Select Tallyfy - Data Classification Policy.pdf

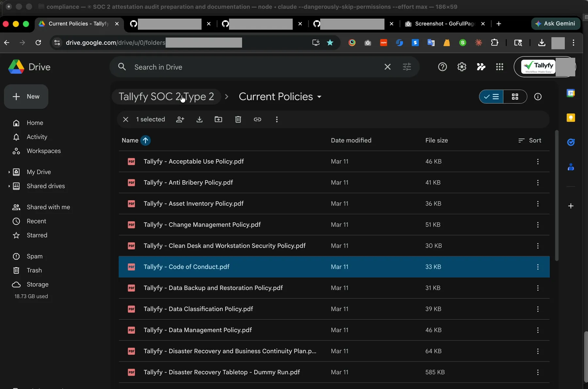(x=334, y=309)
